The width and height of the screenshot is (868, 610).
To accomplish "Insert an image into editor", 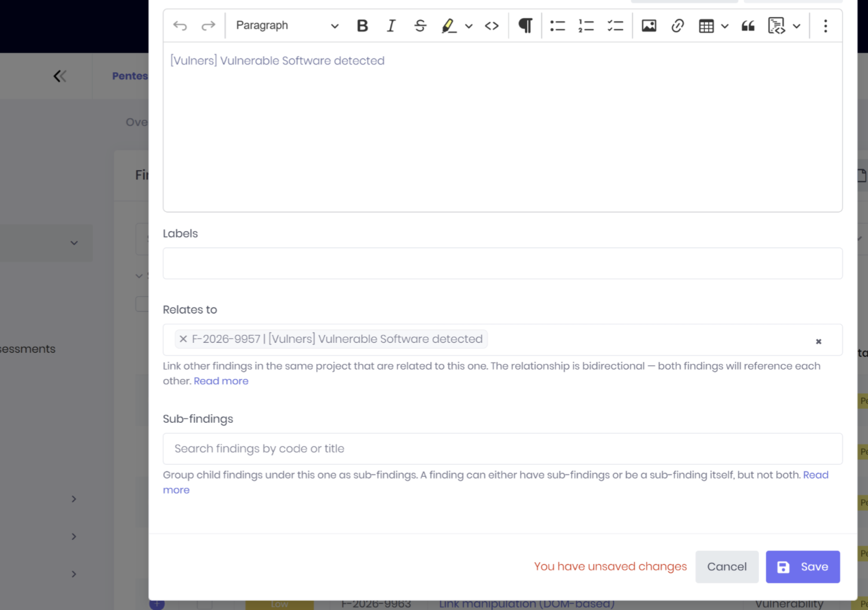I will (649, 26).
